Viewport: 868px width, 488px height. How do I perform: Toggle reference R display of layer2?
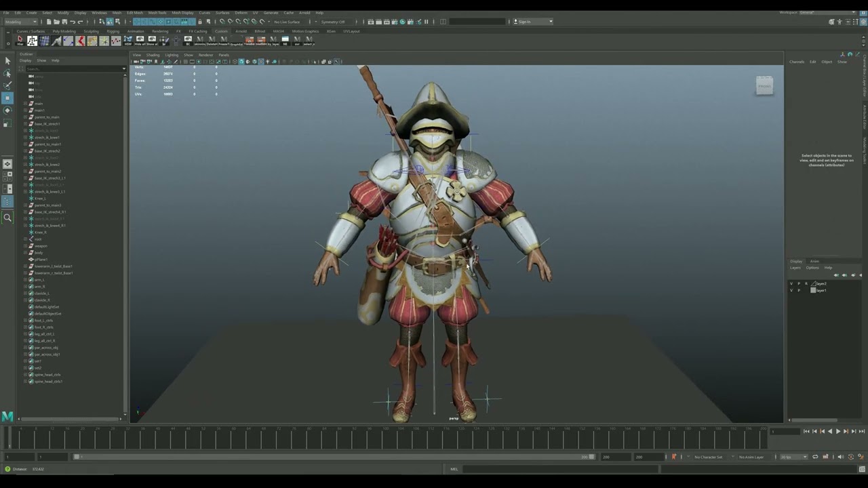coord(806,283)
